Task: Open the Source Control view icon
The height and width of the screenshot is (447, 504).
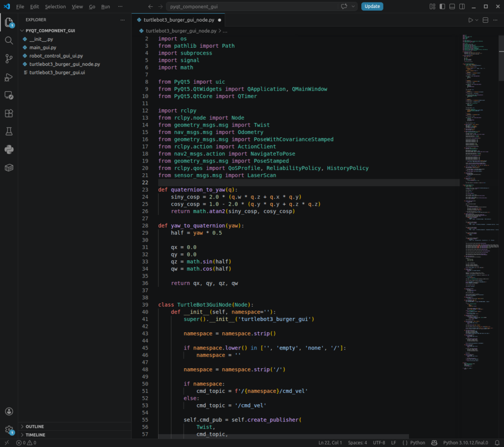Action: (x=9, y=59)
